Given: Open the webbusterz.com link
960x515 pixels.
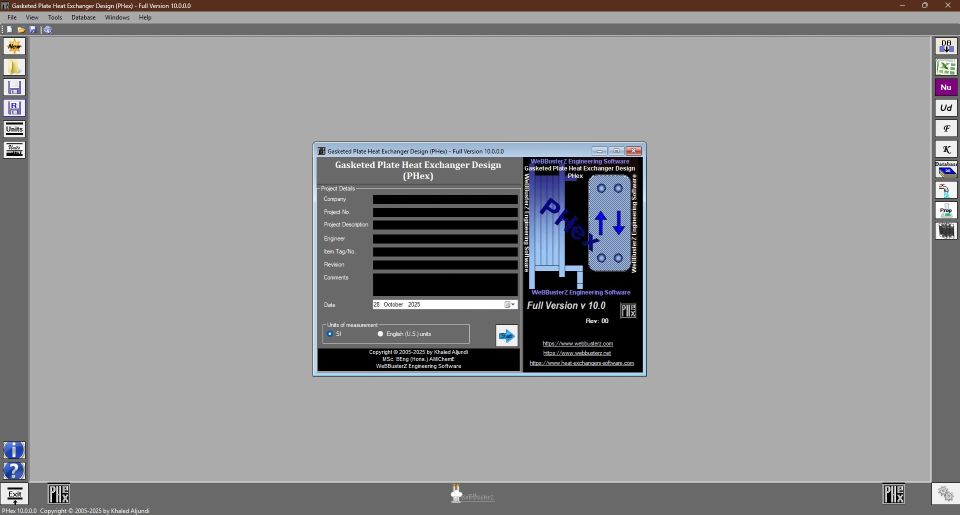Looking at the screenshot, I should [578, 344].
